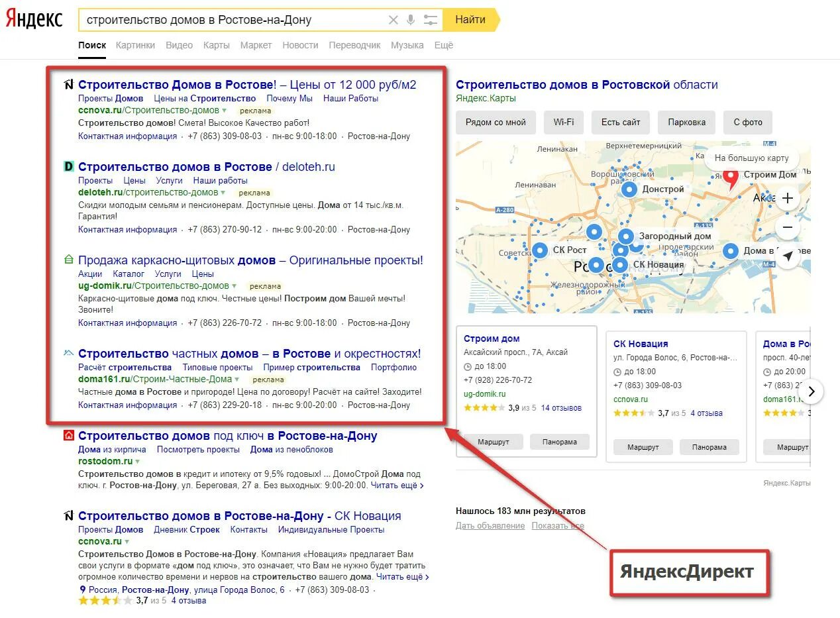840x618 pixels.
Task: Zoom out on the map with minus
Action: point(788,227)
